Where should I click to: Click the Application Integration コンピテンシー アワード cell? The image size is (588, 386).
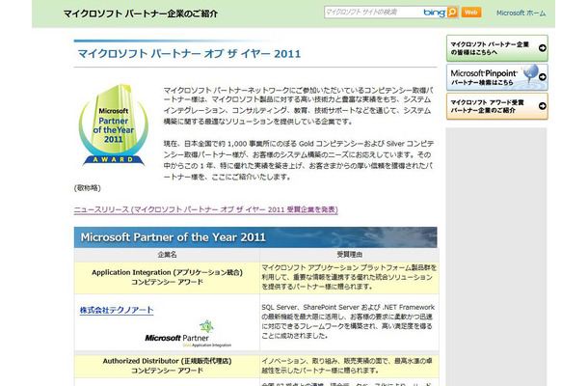point(167,278)
